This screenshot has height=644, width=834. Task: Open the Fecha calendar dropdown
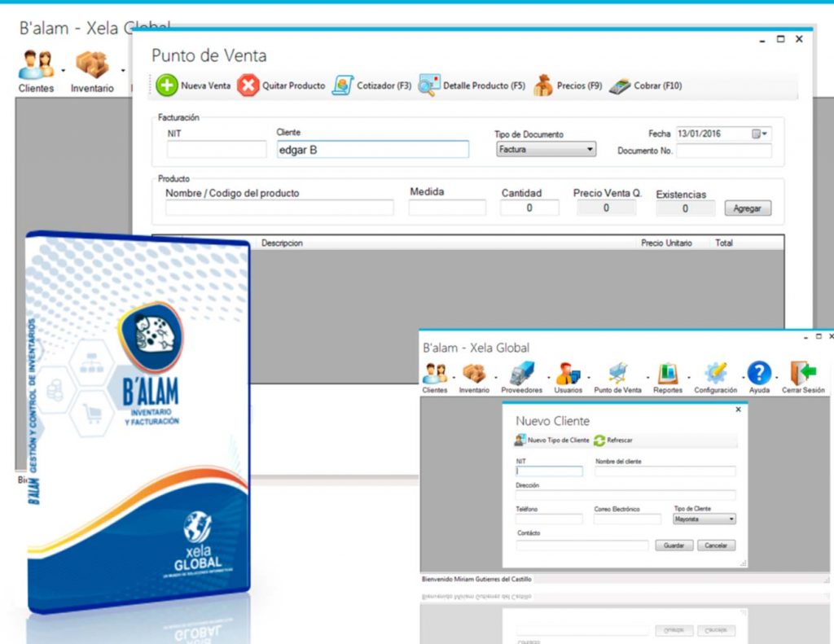tap(759, 134)
